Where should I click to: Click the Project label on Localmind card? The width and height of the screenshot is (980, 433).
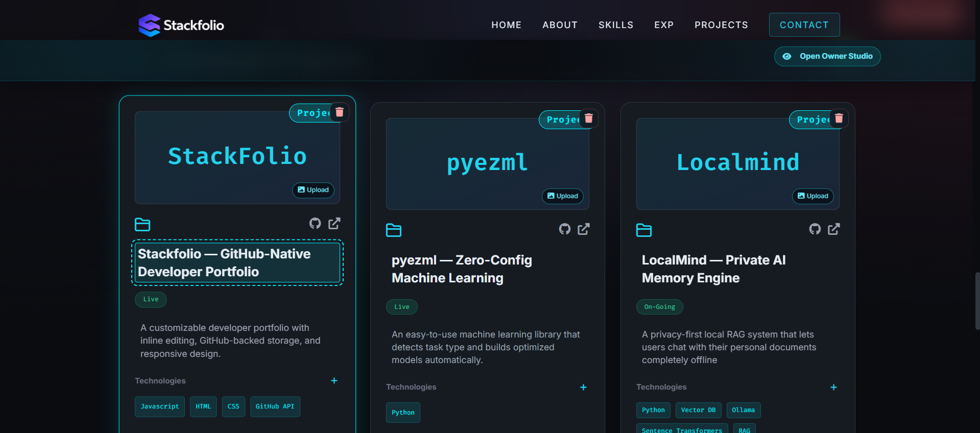point(811,119)
